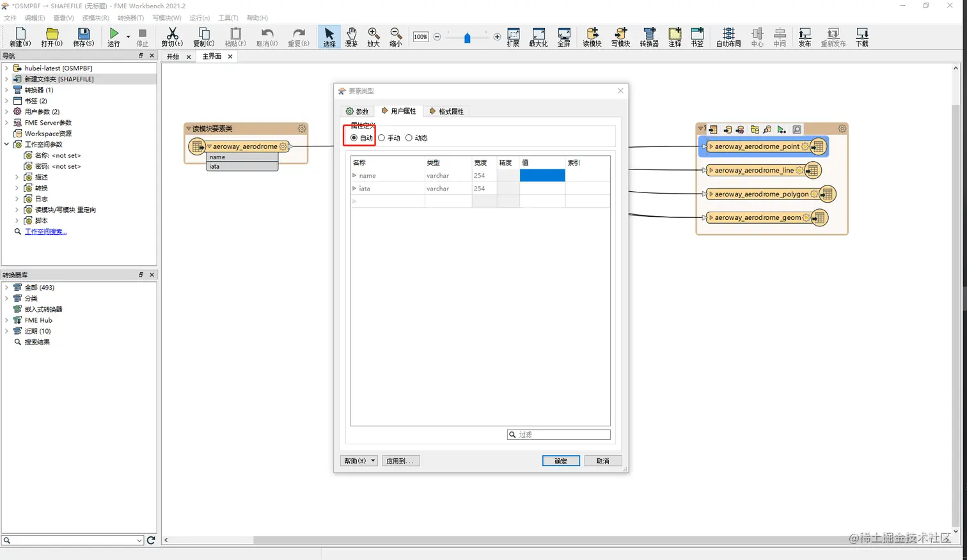Screen dimensions: 967x560
Task: Switch to the 格式属性 tab
Action: (446, 111)
